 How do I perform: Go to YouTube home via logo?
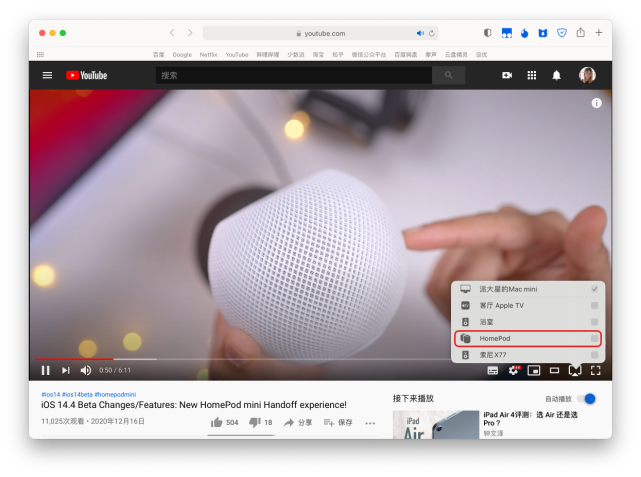tap(87, 75)
